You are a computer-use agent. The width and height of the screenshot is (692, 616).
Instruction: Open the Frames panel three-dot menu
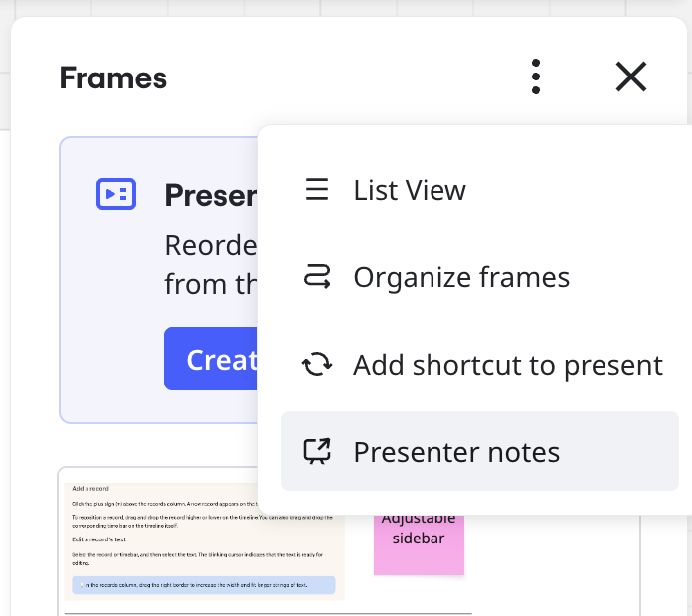[536, 77]
